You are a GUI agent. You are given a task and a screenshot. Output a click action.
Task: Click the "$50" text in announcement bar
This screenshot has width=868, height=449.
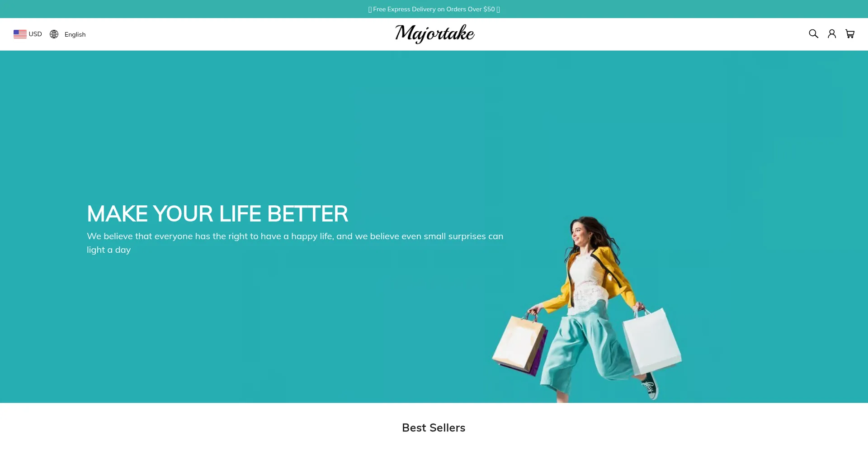pyautogui.click(x=489, y=9)
